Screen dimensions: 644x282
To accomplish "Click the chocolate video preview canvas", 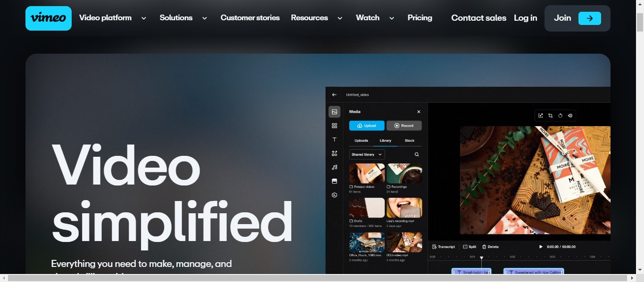I will 535,180.
